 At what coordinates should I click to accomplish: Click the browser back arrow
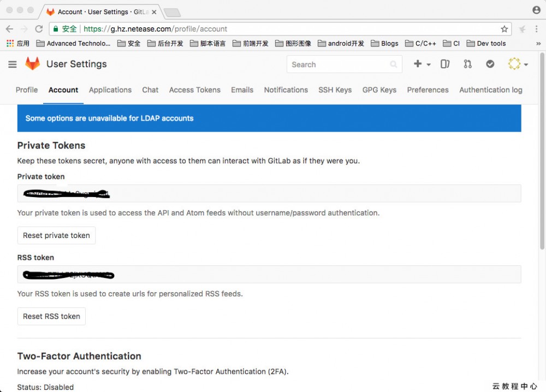click(9, 29)
